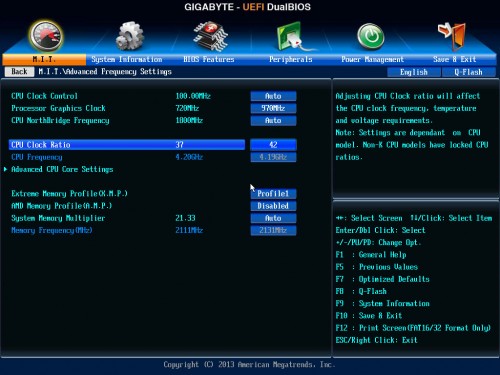
Task: Click the F1 General Help line
Action: tap(371, 255)
